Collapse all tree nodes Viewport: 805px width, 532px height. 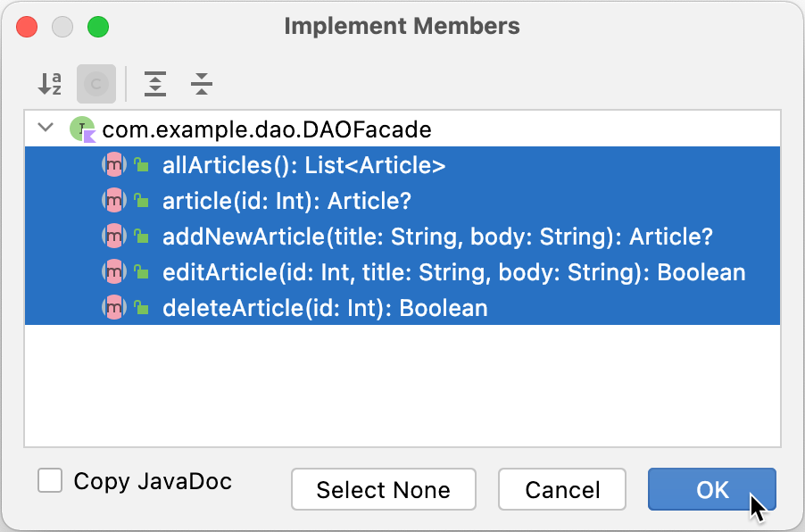coord(202,84)
